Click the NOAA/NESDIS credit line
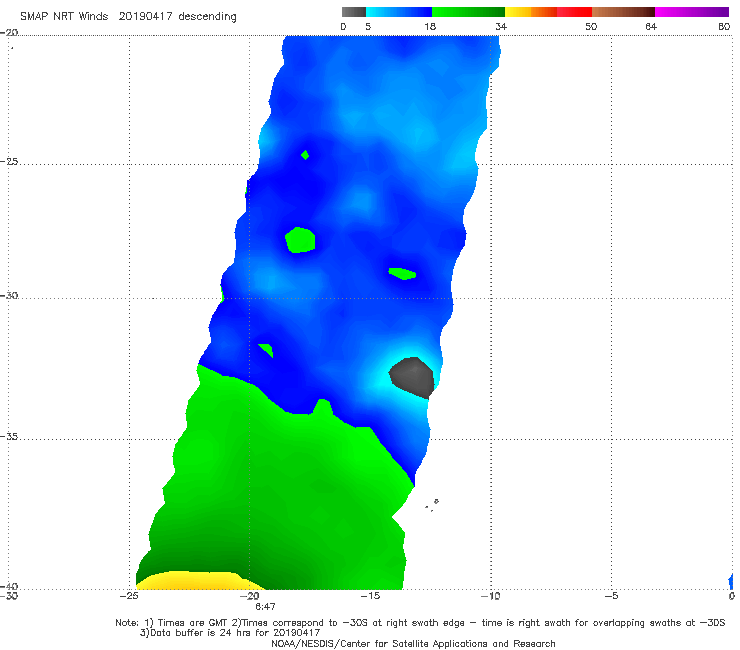The width and height of the screenshot is (740, 650). (413, 643)
